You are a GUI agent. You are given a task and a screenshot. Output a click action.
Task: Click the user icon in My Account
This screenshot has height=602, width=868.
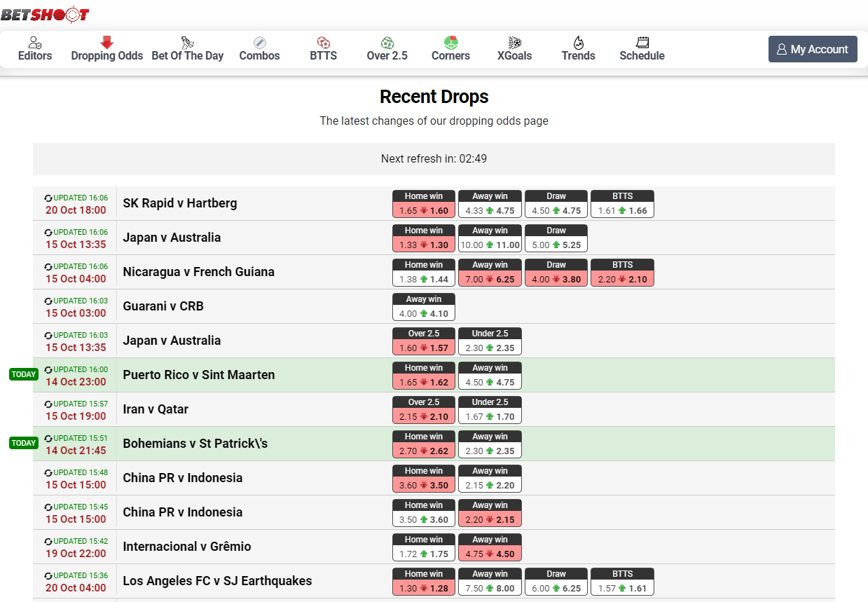782,50
